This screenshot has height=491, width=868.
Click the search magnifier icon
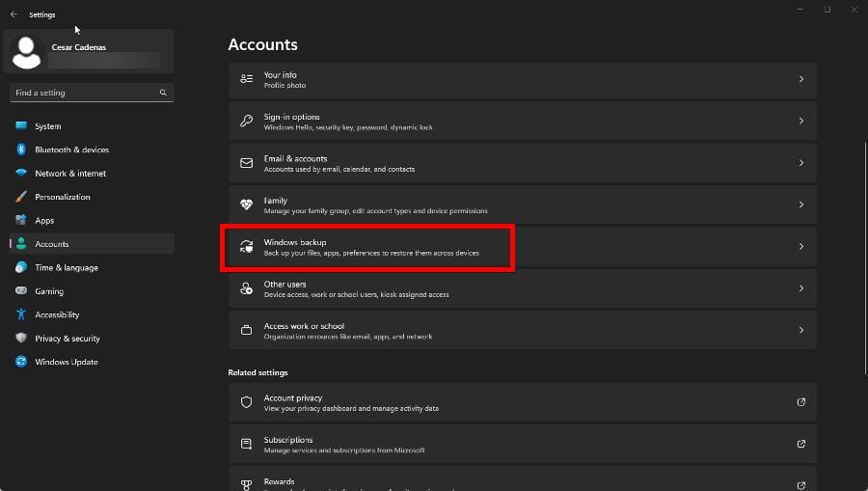tap(163, 93)
